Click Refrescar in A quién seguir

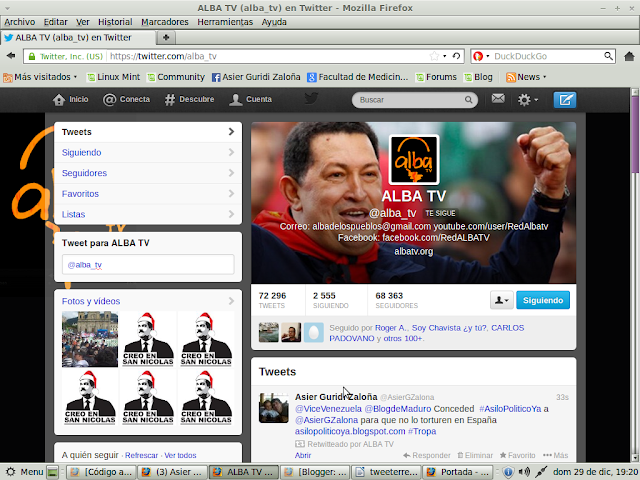[x=141, y=455]
